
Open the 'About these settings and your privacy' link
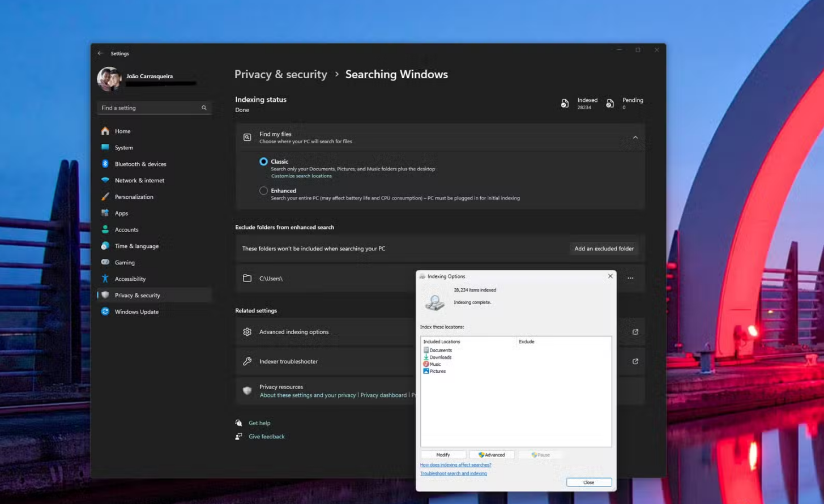(x=308, y=395)
